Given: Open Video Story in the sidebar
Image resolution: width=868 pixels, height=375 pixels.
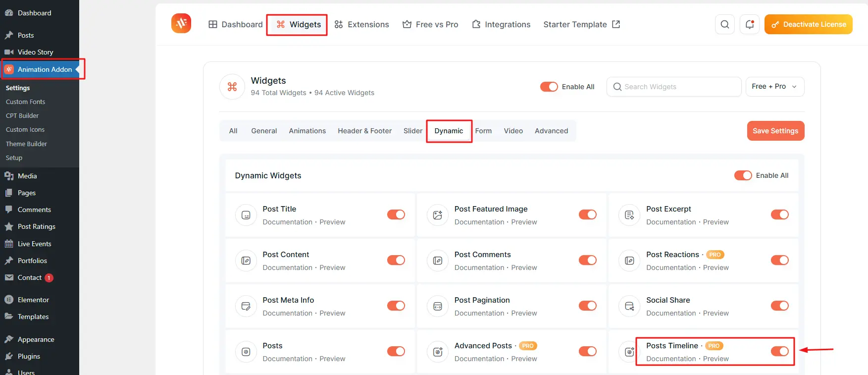Looking at the screenshot, I should point(40,52).
